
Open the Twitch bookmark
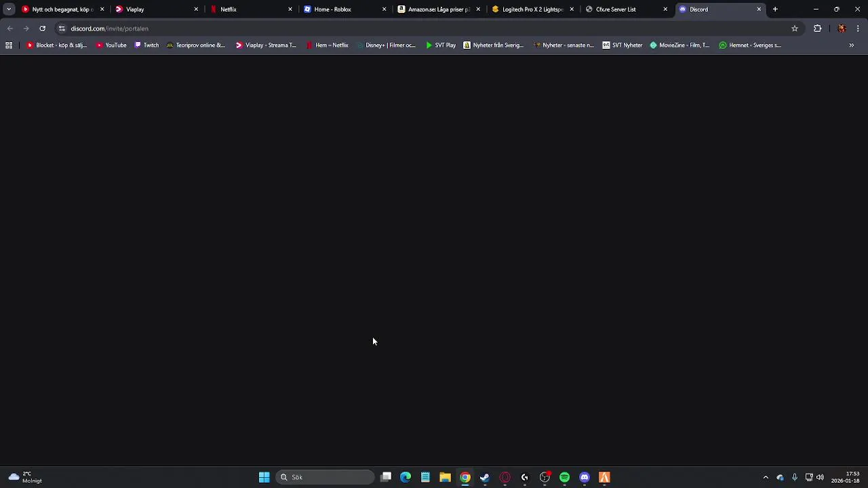pyautogui.click(x=146, y=45)
